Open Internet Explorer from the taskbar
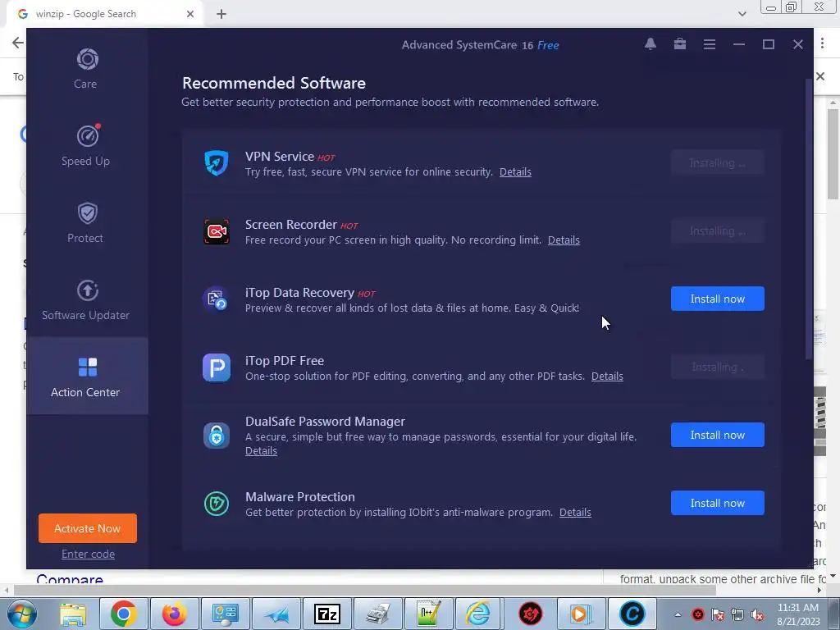 click(478, 614)
